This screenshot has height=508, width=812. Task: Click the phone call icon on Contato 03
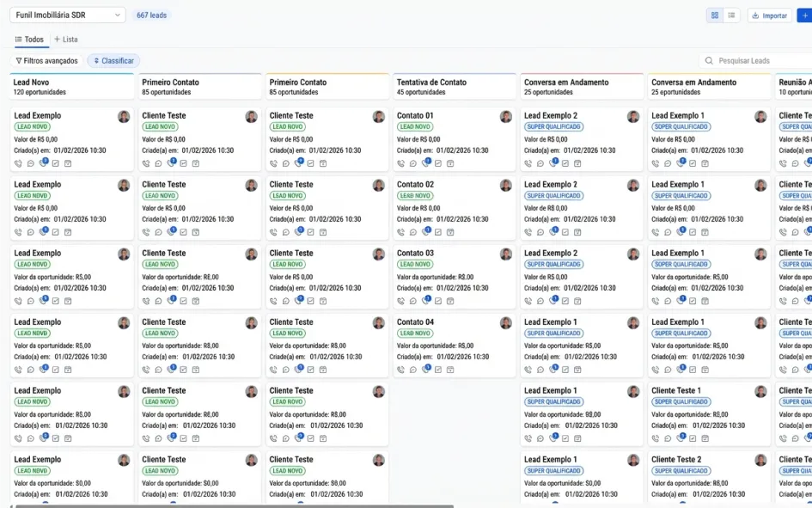[400, 301]
